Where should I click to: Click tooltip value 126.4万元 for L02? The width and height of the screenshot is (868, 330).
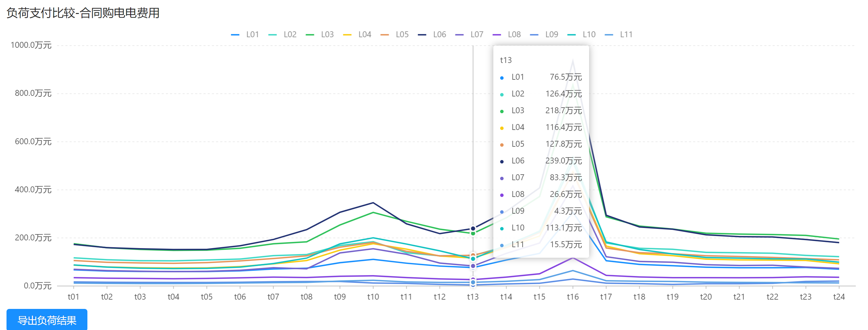click(x=563, y=94)
